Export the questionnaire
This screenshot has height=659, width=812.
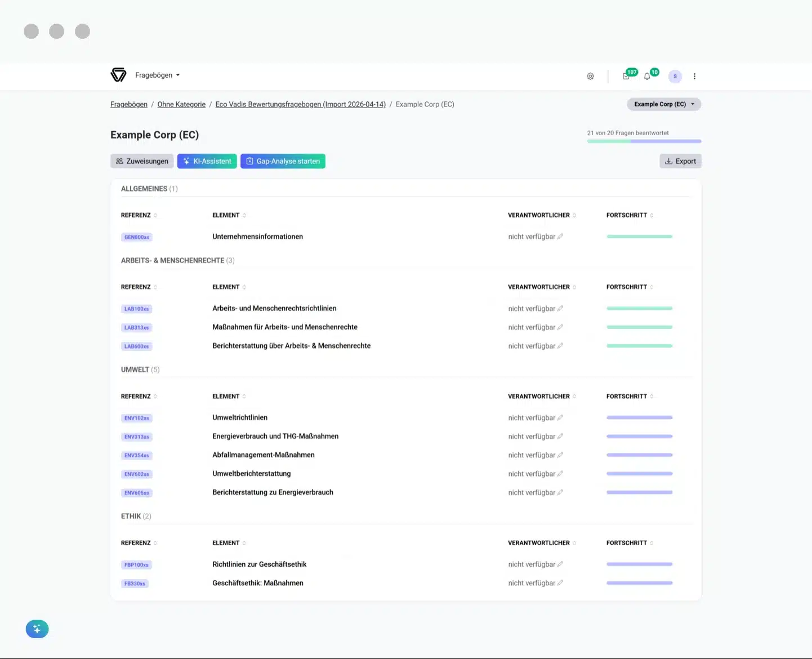(680, 161)
